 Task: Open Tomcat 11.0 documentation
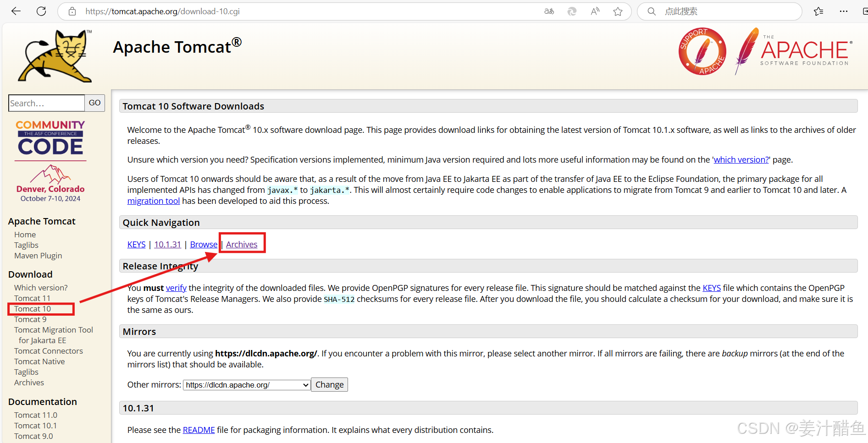pyautogui.click(x=36, y=415)
